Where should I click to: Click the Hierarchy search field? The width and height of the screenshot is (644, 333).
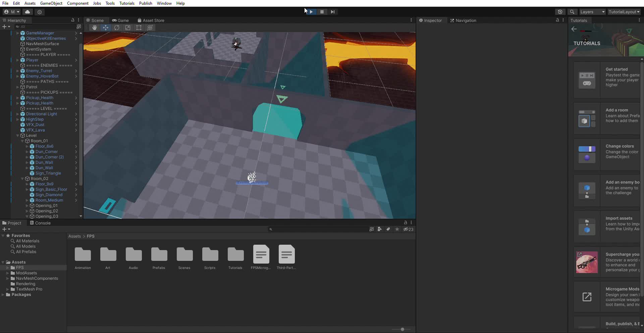[45, 27]
